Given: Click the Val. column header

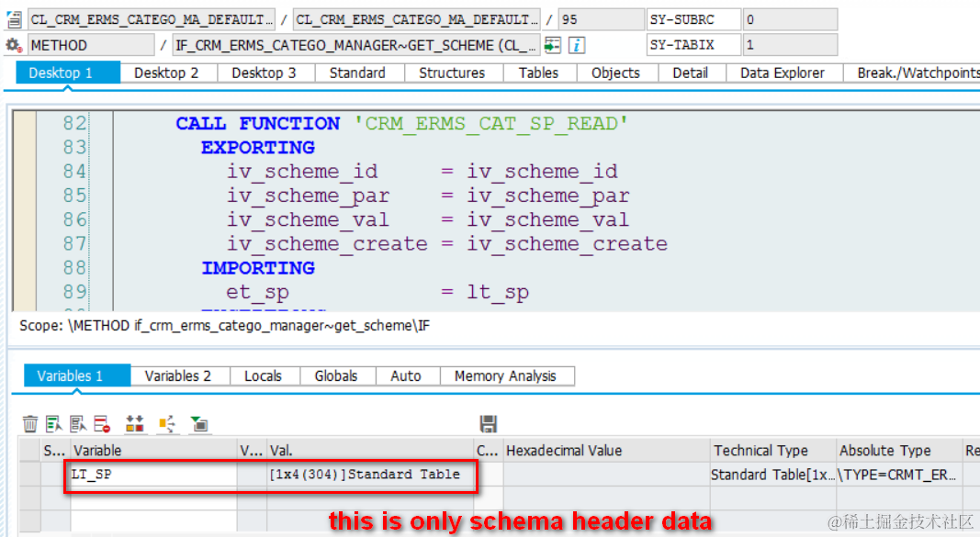Looking at the screenshot, I should tap(370, 450).
